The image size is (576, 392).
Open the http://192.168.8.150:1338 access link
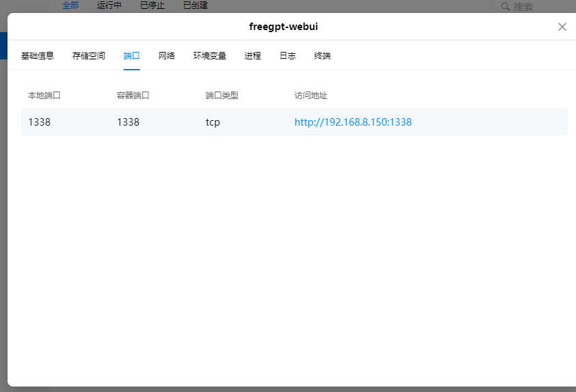click(x=353, y=122)
